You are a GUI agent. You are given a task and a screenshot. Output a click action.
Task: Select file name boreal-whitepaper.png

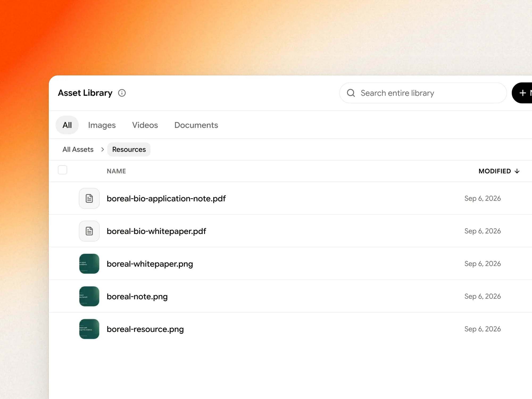coord(150,264)
